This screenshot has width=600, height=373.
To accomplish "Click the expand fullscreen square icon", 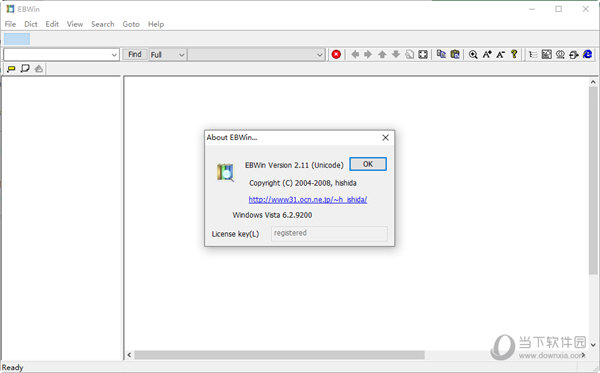I will pos(423,54).
